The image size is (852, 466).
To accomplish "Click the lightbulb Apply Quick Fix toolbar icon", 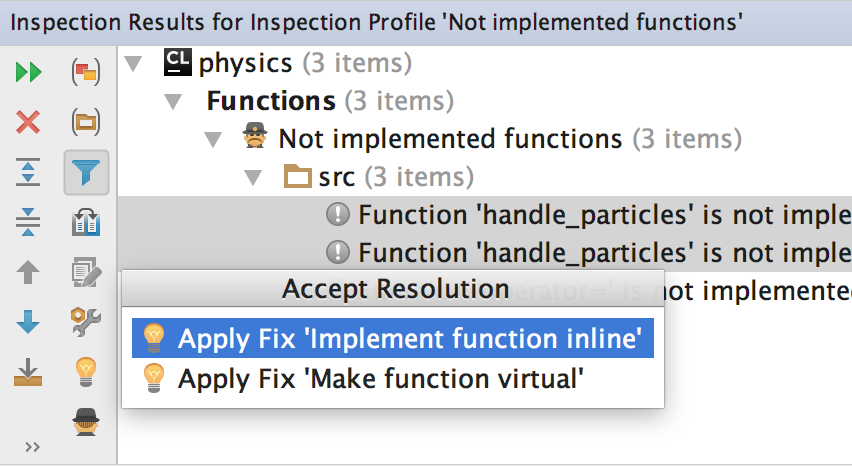I will (x=86, y=372).
